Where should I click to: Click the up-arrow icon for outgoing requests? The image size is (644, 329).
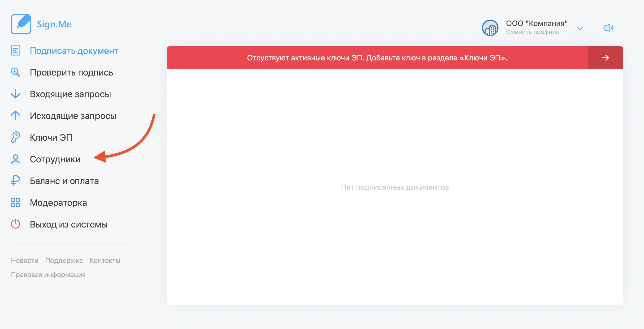tap(16, 115)
